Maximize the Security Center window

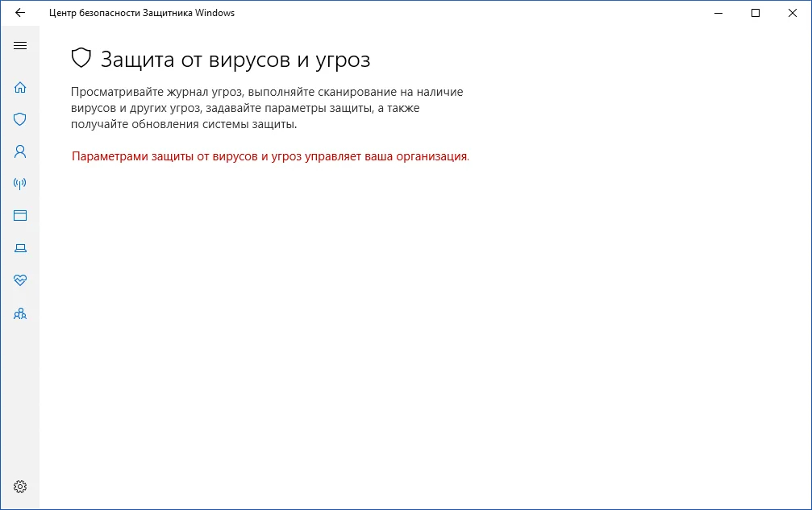[756, 13]
